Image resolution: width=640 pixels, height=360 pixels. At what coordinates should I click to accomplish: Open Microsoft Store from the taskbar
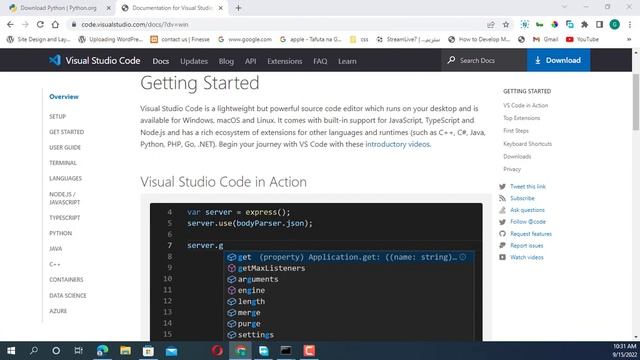tap(148, 351)
